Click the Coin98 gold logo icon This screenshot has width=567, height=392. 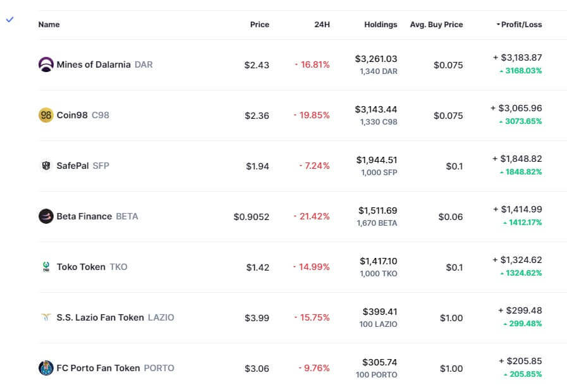pos(46,115)
